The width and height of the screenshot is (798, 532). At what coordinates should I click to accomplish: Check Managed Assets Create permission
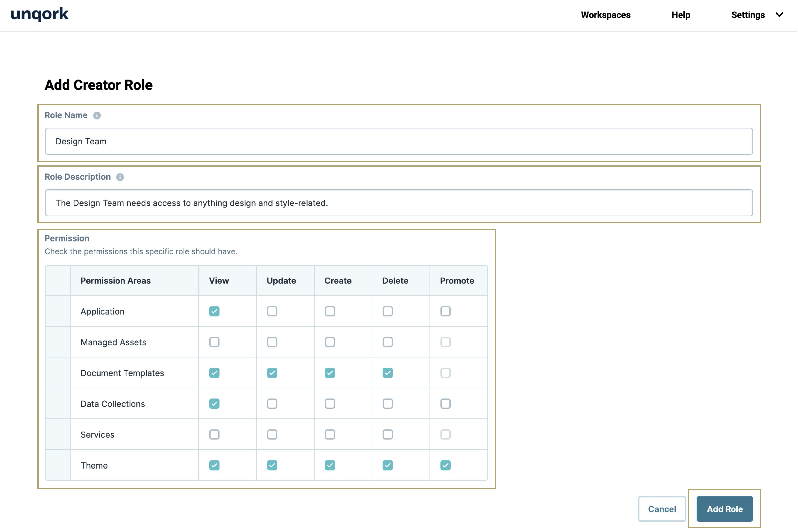coord(330,342)
